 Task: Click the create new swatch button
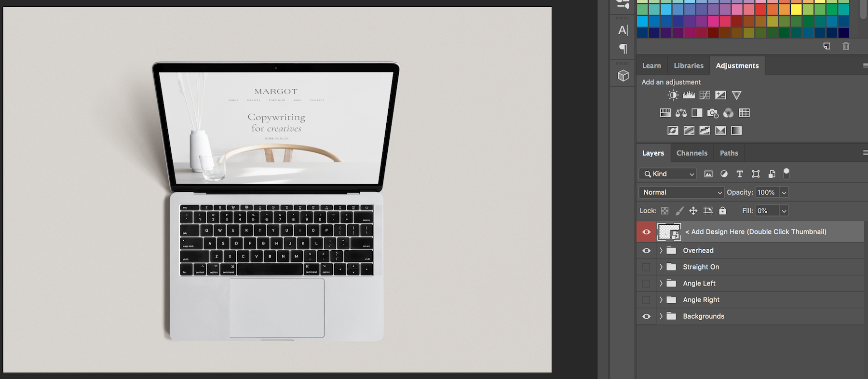827,46
